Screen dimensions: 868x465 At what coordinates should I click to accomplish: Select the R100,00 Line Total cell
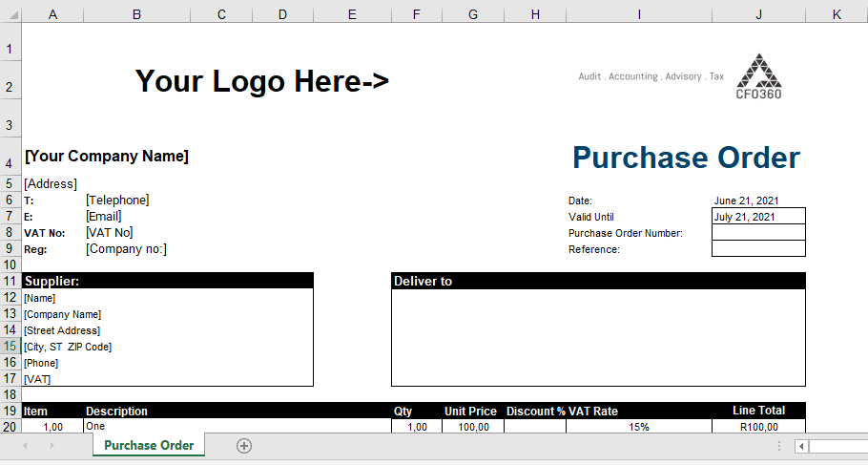[x=758, y=427]
